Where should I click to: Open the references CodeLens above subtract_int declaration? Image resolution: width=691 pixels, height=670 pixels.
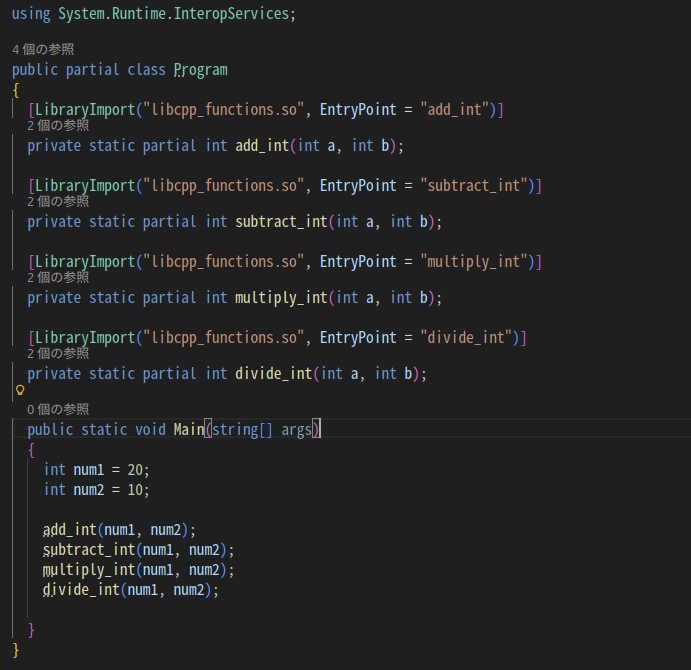(x=58, y=201)
